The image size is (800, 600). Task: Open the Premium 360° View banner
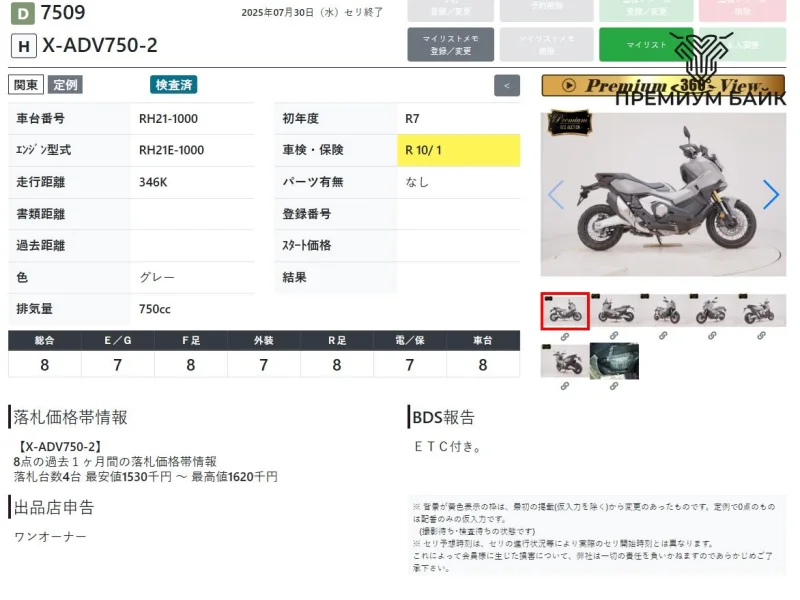(x=663, y=86)
